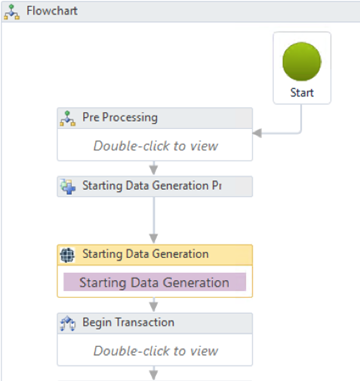Select the Start label text

point(302,92)
